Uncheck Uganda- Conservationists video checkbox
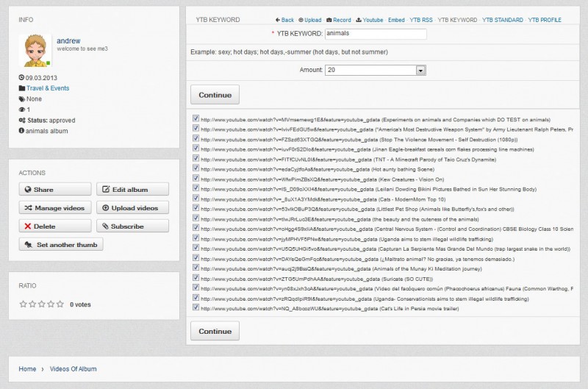The image size is (588, 389). click(196, 298)
